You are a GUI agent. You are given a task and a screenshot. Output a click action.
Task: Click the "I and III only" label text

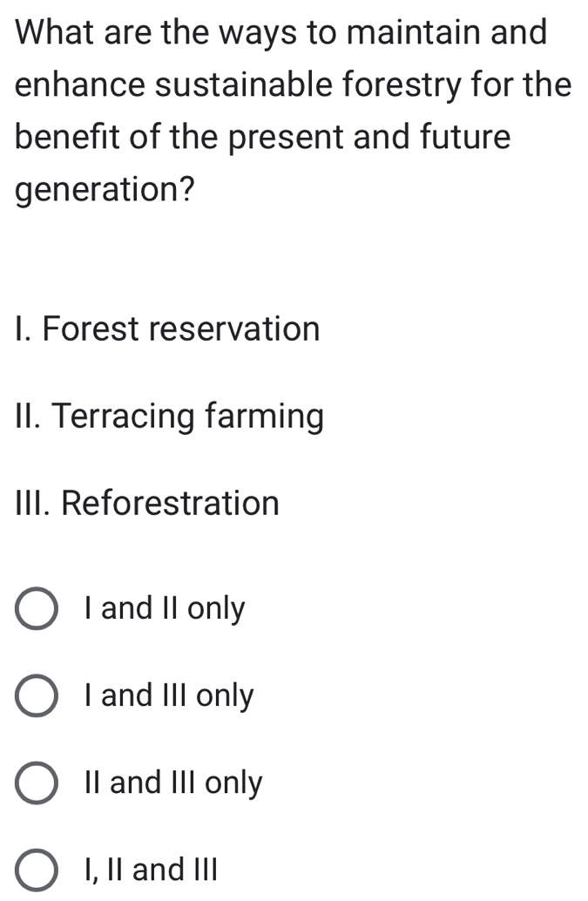[169, 696]
